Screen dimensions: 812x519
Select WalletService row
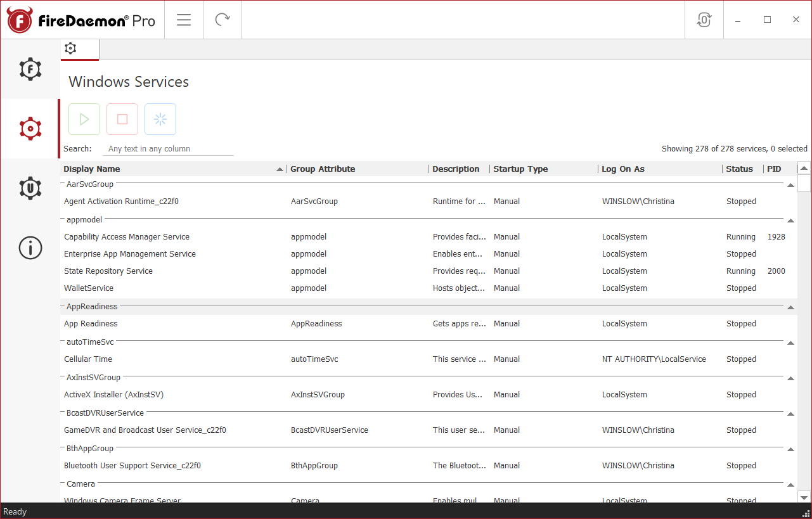click(x=429, y=288)
